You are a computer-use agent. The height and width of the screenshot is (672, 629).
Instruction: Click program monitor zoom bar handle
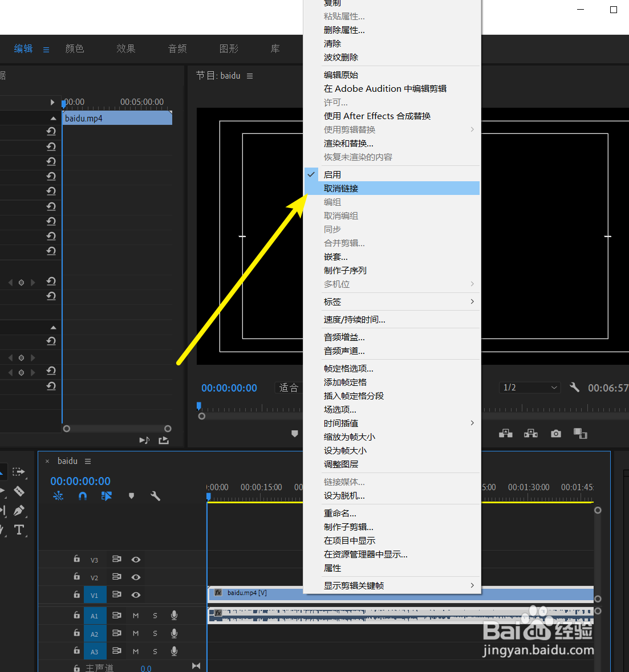[201, 416]
